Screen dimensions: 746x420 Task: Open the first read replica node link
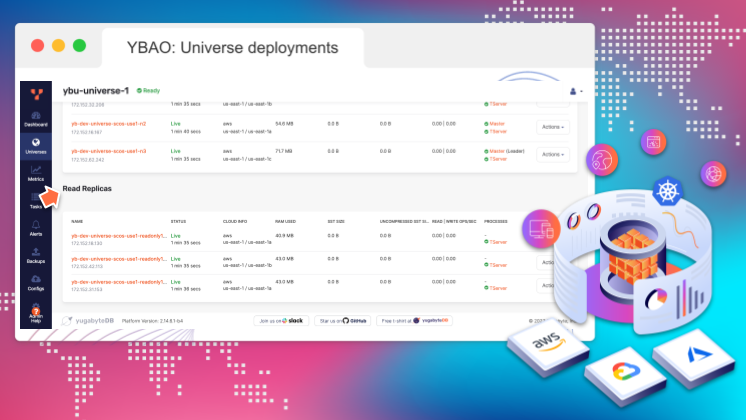(x=119, y=236)
